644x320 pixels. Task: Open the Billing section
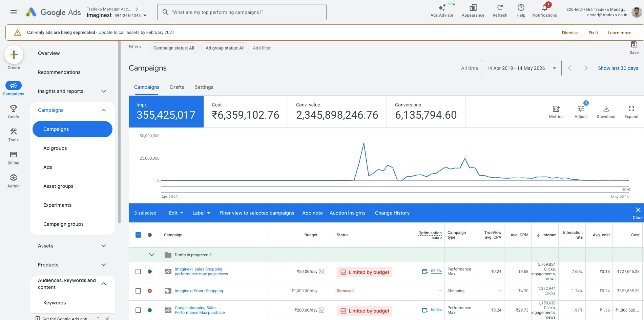point(14,158)
